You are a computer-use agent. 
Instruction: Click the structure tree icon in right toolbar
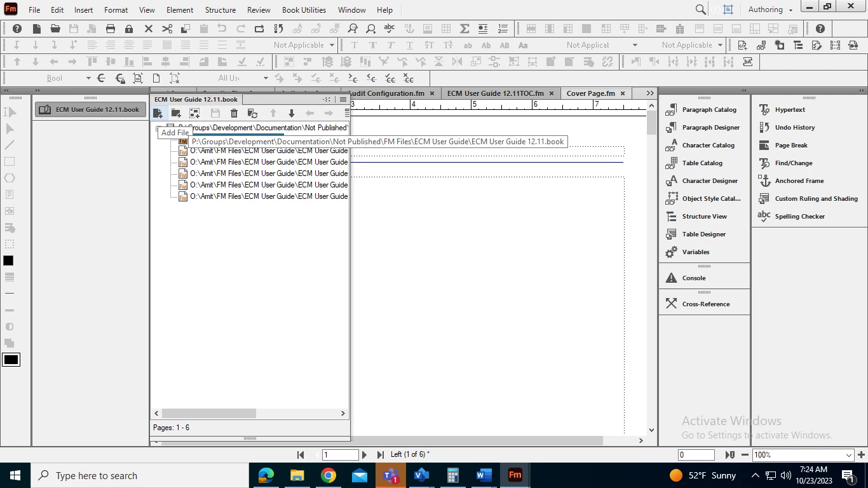pyautogui.click(x=797, y=45)
